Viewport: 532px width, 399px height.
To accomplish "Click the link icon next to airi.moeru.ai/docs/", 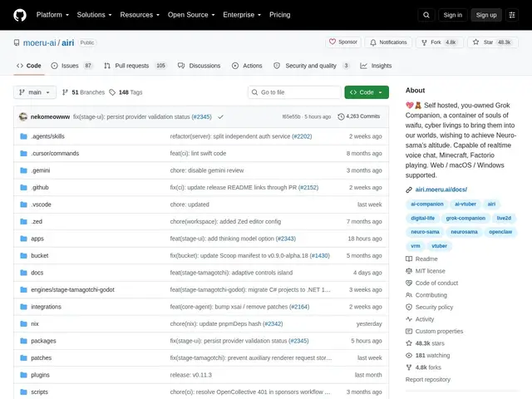I will click(409, 190).
